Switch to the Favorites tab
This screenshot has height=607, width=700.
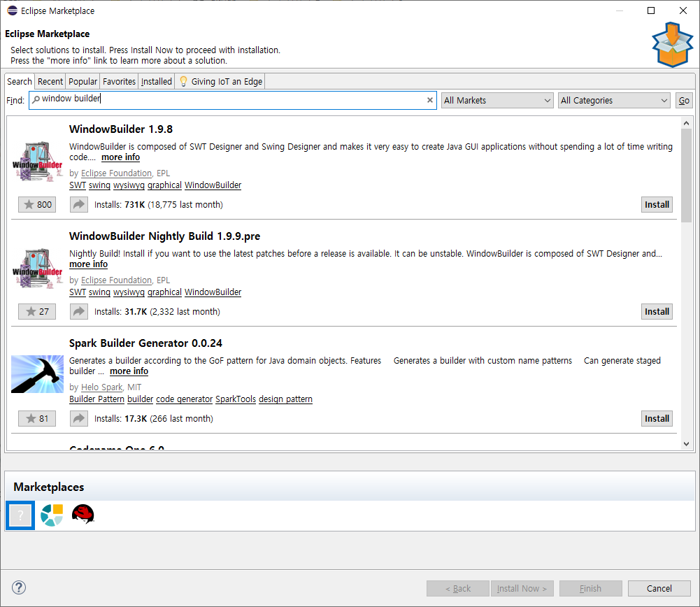(119, 81)
